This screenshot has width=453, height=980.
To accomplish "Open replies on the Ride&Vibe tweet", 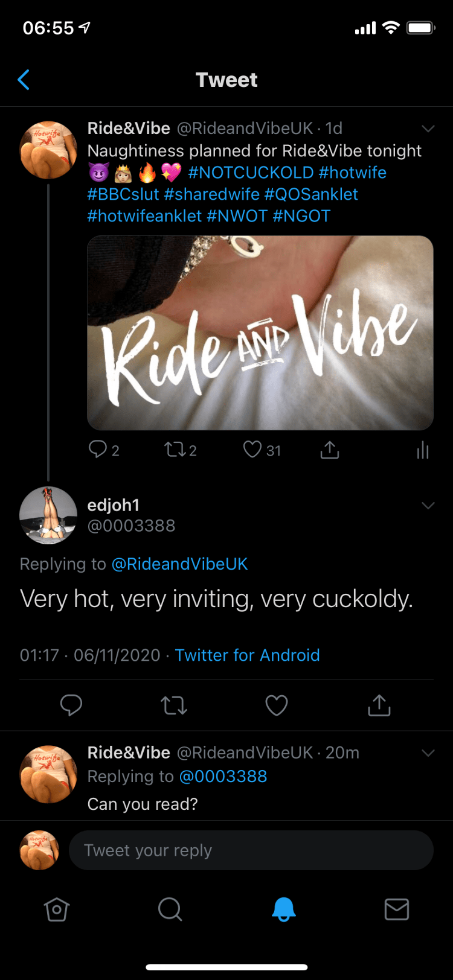I will point(98,450).
